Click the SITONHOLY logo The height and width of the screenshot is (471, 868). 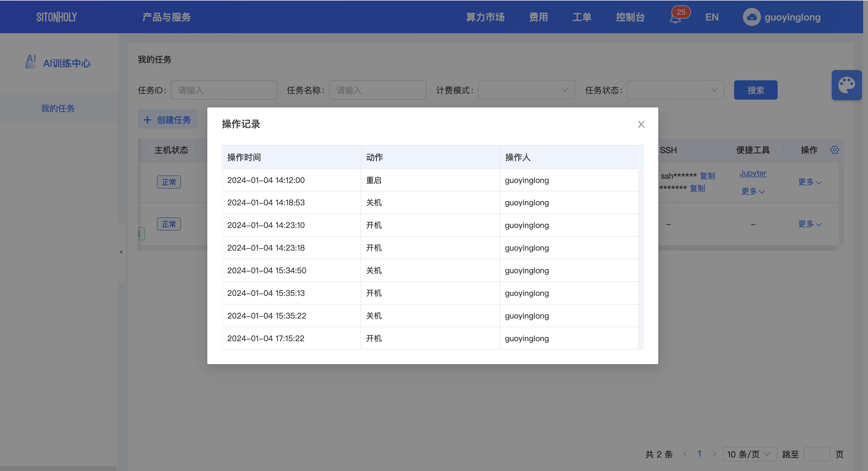click(x=57, y=17)
